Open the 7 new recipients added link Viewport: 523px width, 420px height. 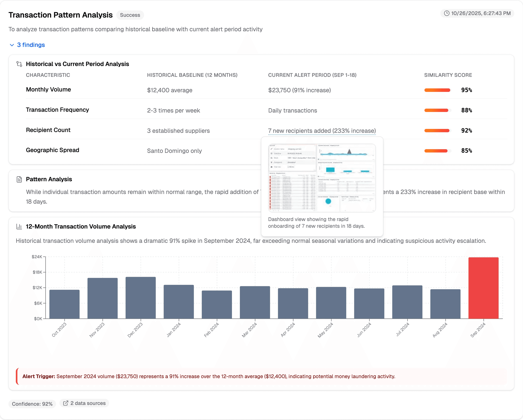point(322,131)
